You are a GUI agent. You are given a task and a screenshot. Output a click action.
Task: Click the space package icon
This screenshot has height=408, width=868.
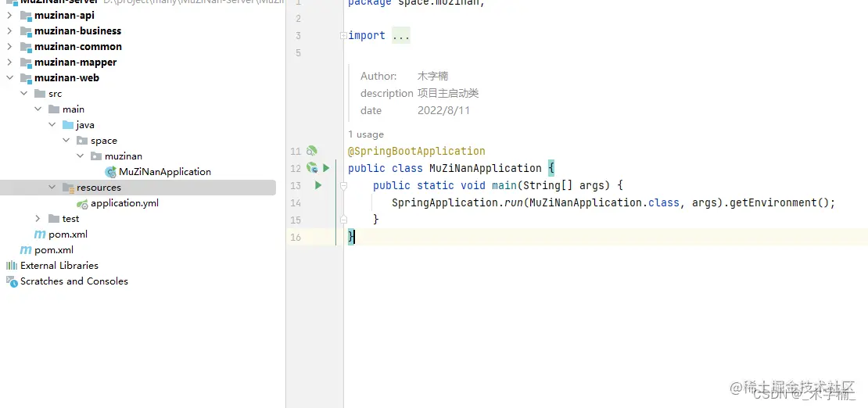point(82,141)
